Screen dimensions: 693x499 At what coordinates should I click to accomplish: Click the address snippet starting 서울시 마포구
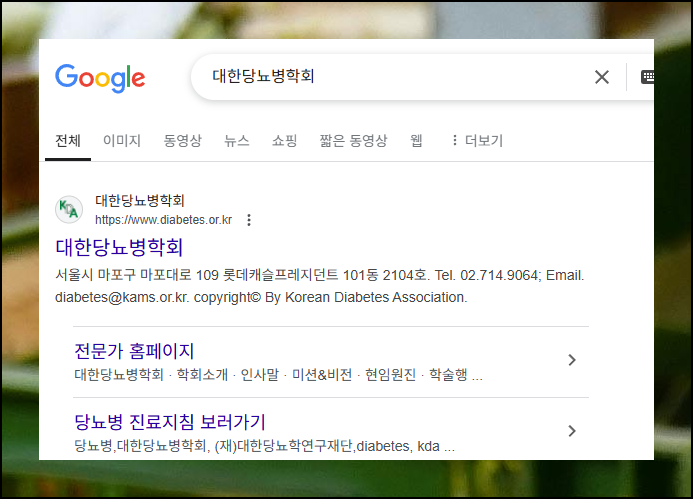tap(320, 275)
